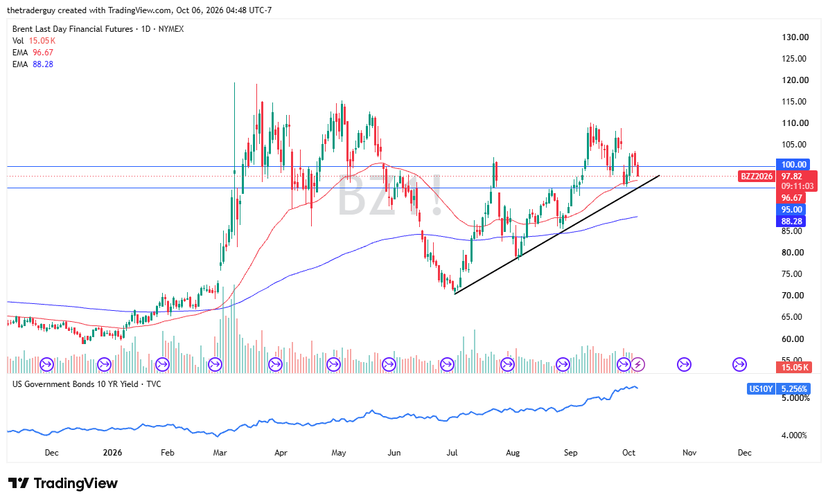Click the EMA 96.67 legend entry
The image size is (828, 504).
coord(33,52)
